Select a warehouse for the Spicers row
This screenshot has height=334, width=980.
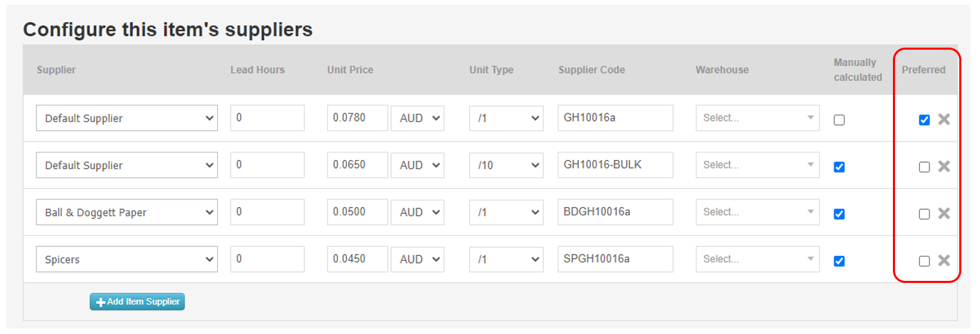(x=757, y=259)
